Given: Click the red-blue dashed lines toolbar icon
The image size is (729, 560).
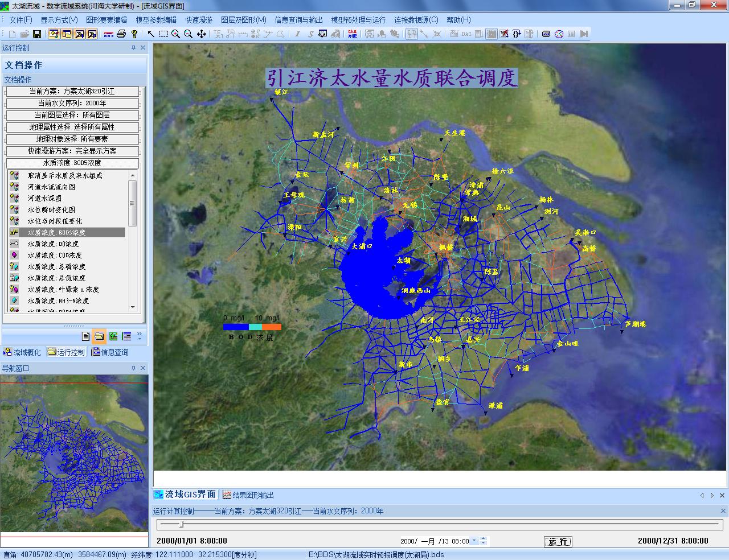Looking at the screenshot, I should click(108, 34).
